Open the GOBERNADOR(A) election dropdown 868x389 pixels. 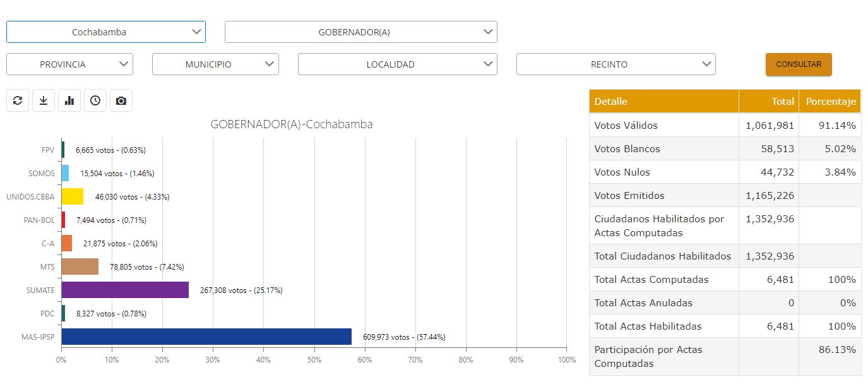[x=360, y=32]
